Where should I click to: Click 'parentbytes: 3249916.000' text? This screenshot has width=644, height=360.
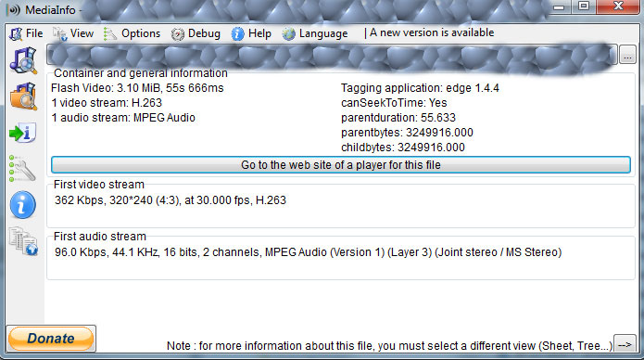(407, 133)
